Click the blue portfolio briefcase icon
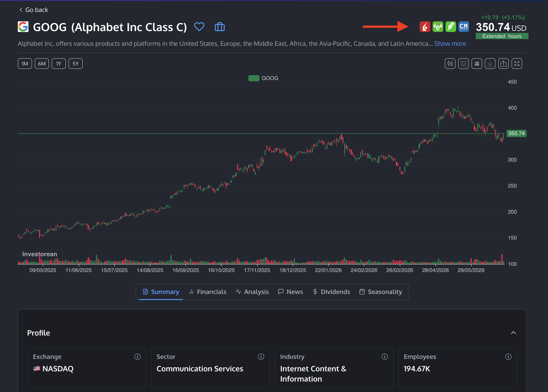The height and width of the screenshot is (392, 548). point(220,27)
